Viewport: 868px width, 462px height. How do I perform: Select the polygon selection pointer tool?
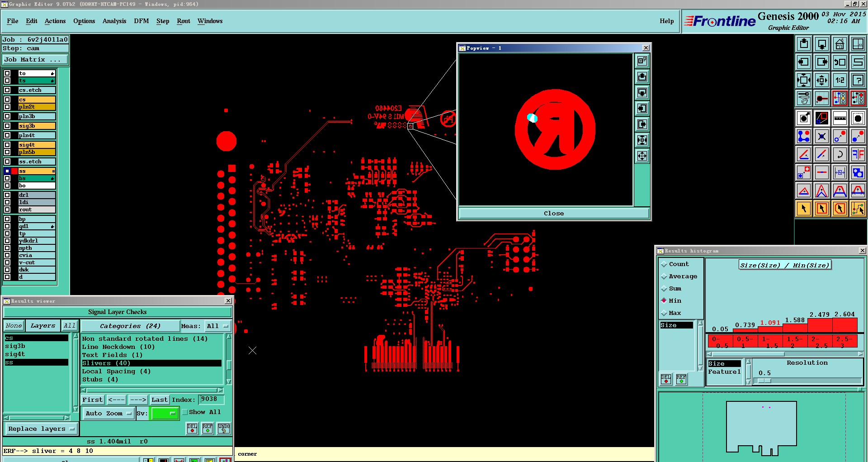click(x=840, y=209)
